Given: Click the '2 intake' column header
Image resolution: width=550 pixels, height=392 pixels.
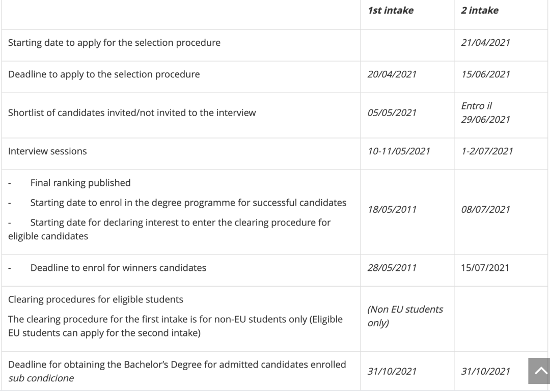Looking at the screenshot, I should click(x=479, y=10).
